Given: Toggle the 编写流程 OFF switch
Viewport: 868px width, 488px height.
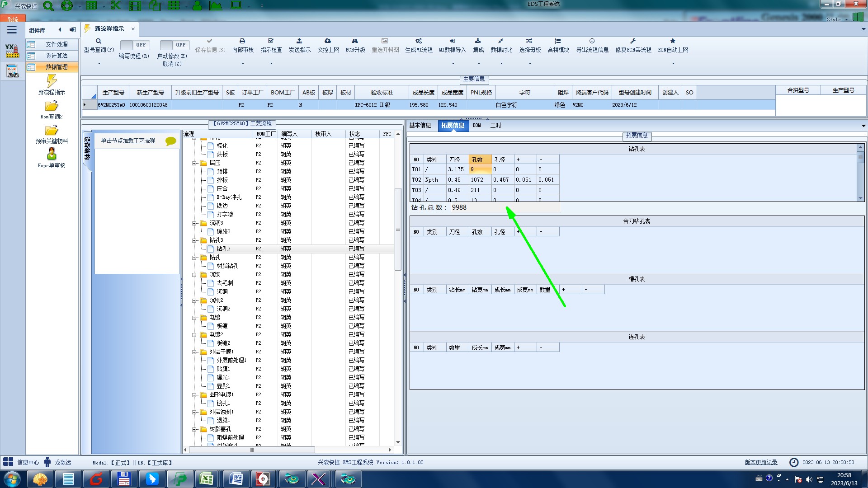Looking at the screenshot, I should 134,45.
